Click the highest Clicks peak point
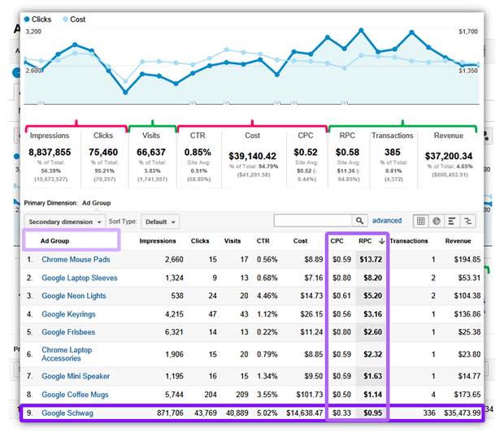The image size is (504, 432). pyautogui.click(x=361, y=30)
